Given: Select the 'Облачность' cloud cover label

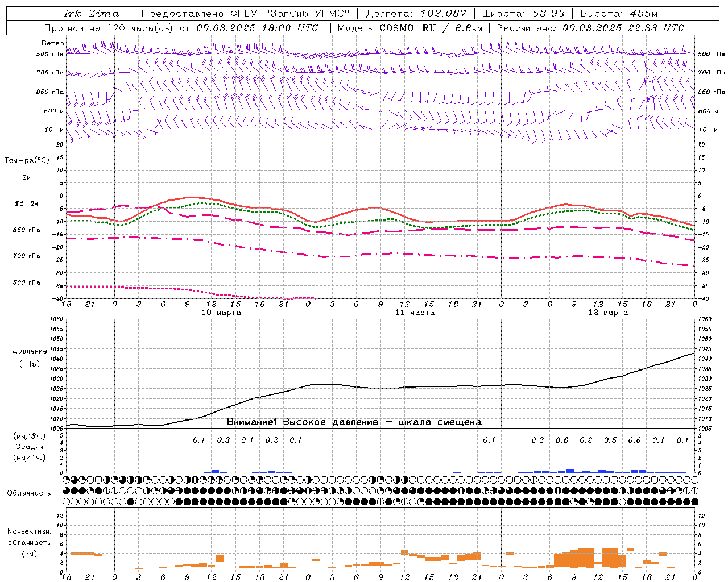Looking at the screenshot, I should click(29, 493).
